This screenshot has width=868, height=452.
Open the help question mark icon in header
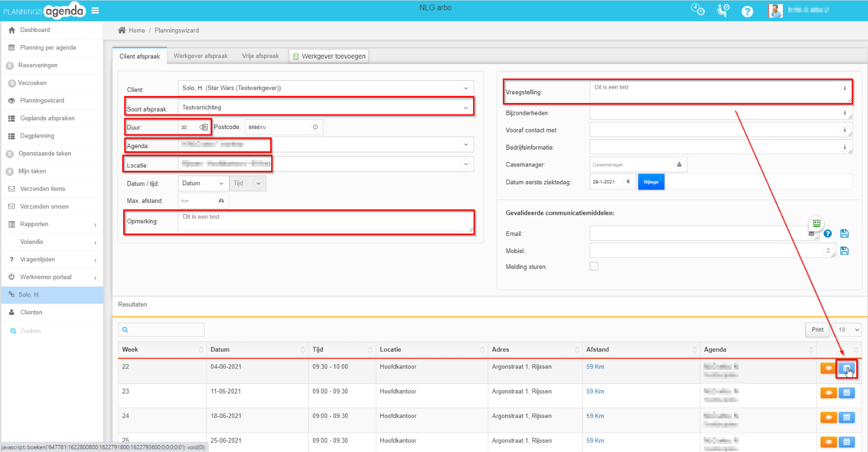(747, 11)
